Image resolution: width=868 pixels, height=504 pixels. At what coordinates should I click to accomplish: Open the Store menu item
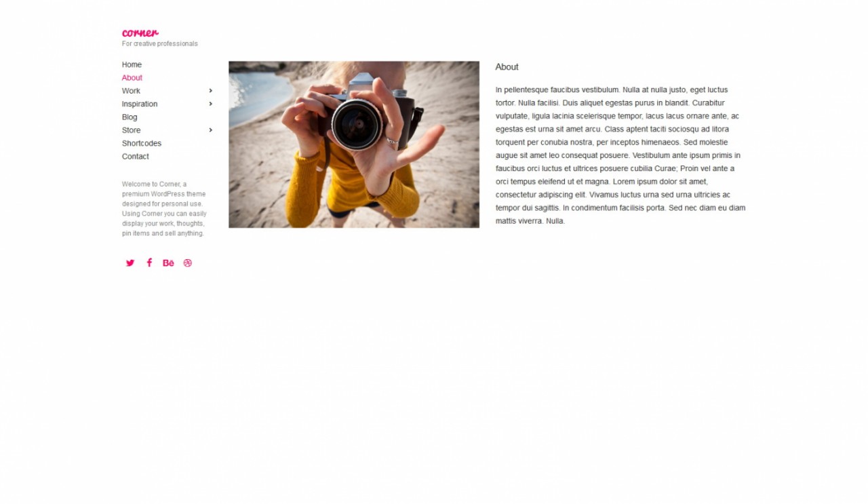pos(132,130)
